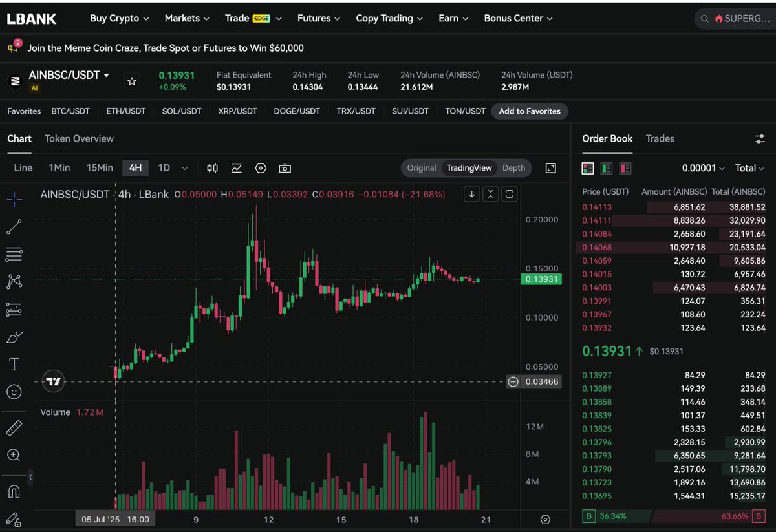Screen dimensions: 776x532
Task: Switch chart mode to Original
Action: click(x=422, y=168)
